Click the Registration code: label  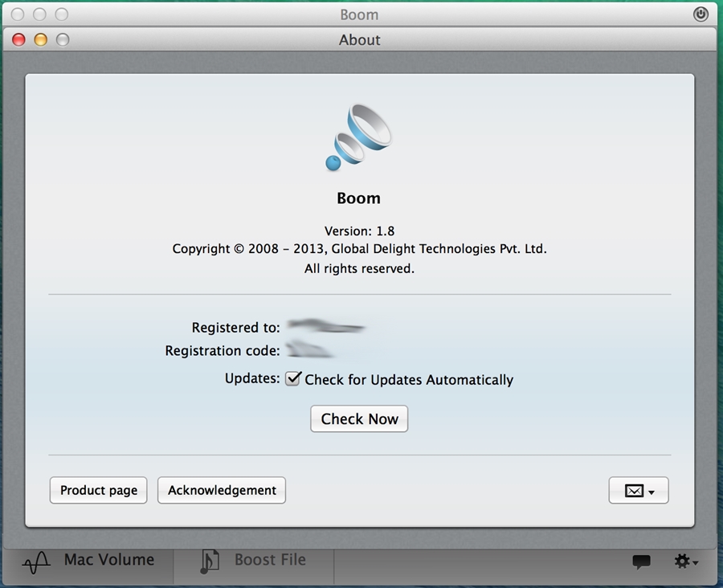tap(223, 351)
